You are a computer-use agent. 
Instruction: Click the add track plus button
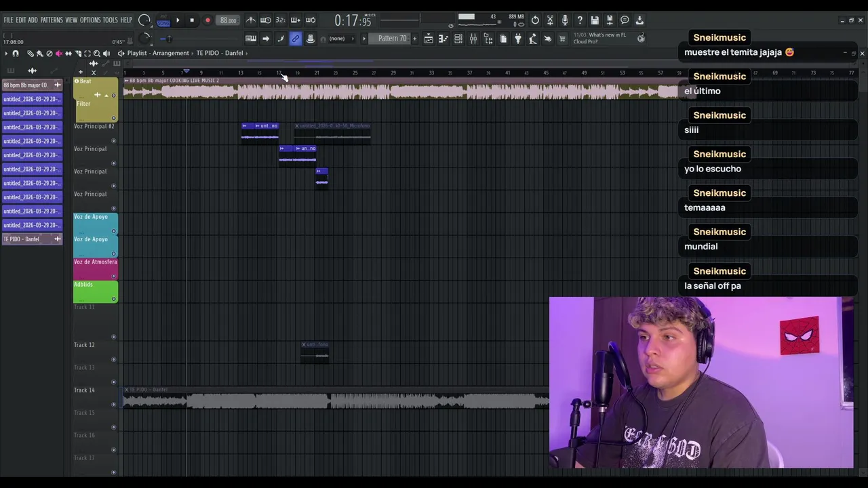(x=80, y=72)
